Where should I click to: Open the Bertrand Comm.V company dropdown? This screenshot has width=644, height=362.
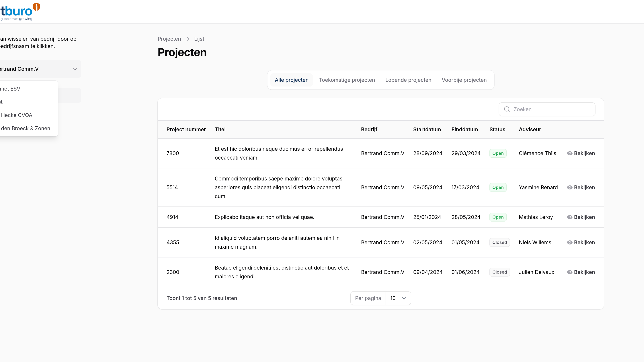point(40,69)
